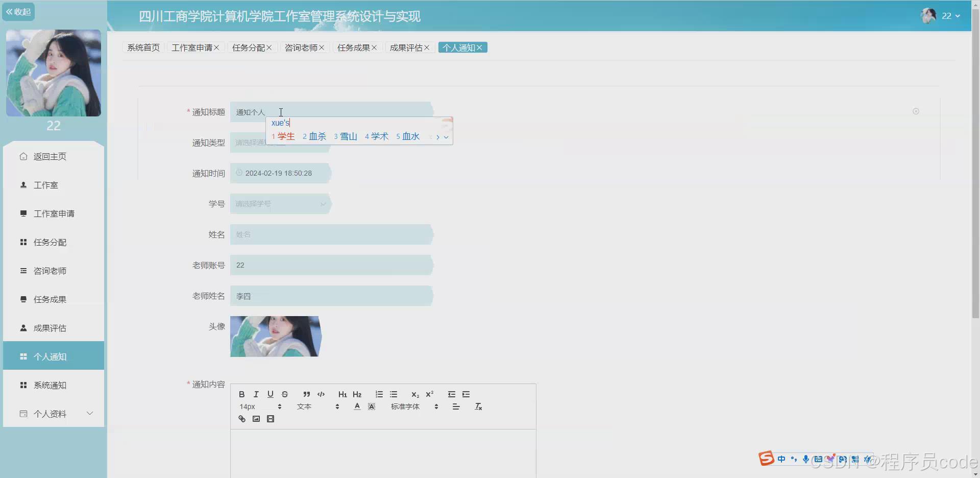This screenshot has height=478, width=980.
Task: Switch to the 成果评估 tab
Action: click(407, 47)
